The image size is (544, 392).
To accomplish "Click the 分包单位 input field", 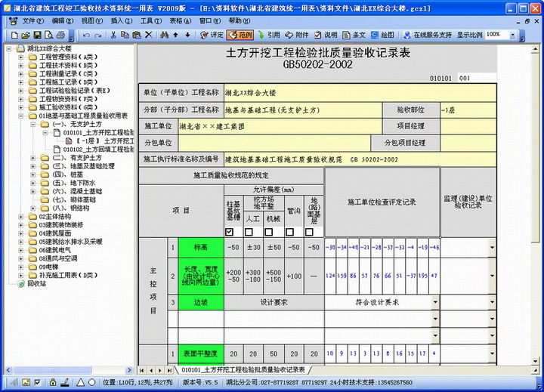I will click(x=274, y=143).
